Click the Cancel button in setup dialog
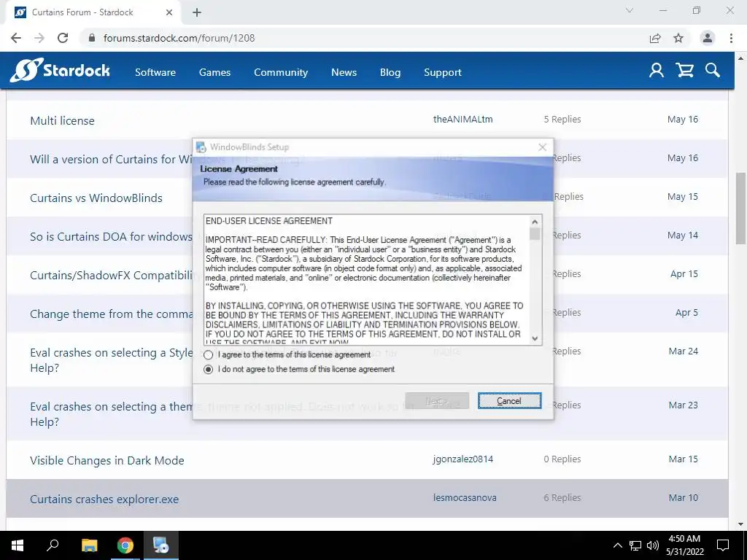The height and width of the screenshot is (560, 747). coord(509,401)
